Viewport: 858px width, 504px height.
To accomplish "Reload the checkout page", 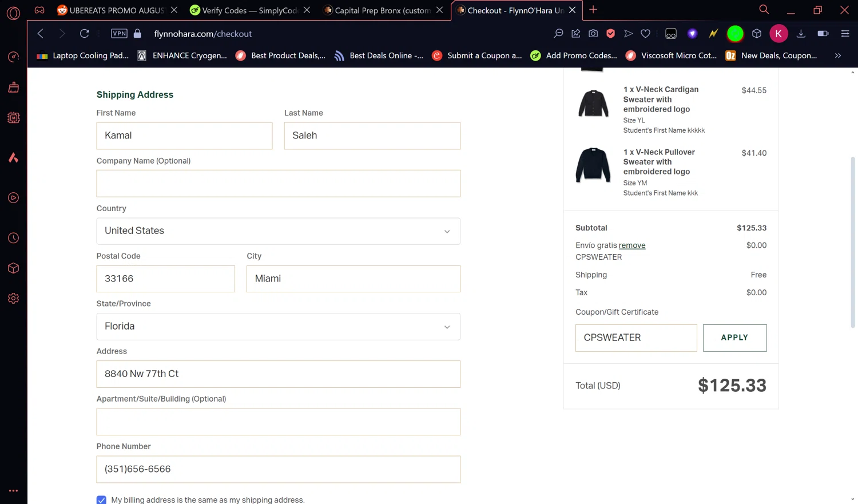I will [84, 34].
